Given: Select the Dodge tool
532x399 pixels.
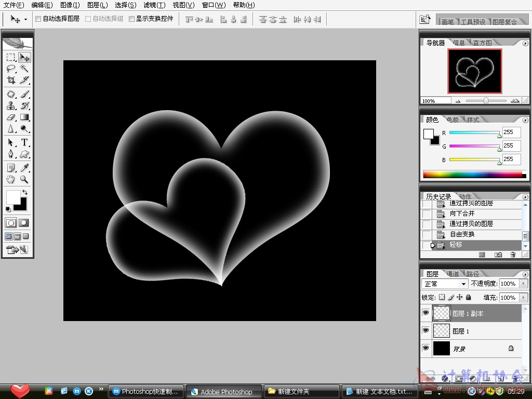Looking at the screenshot, I should [x=24, y=129].
